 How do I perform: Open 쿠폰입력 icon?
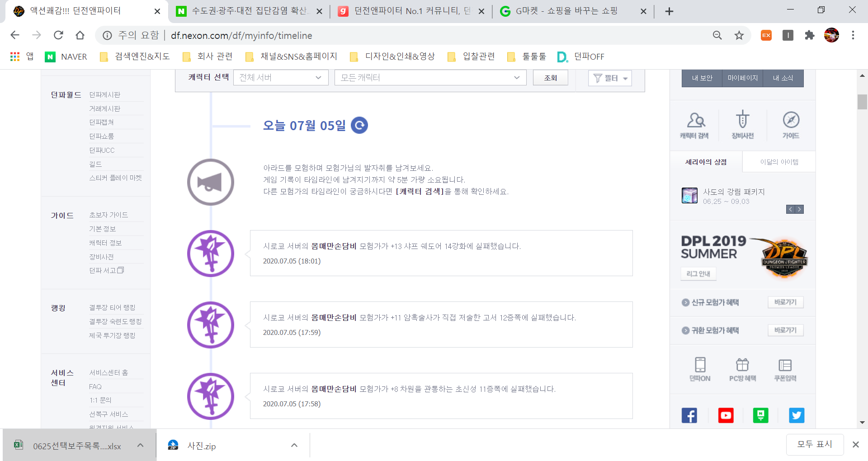coord(785,369)
